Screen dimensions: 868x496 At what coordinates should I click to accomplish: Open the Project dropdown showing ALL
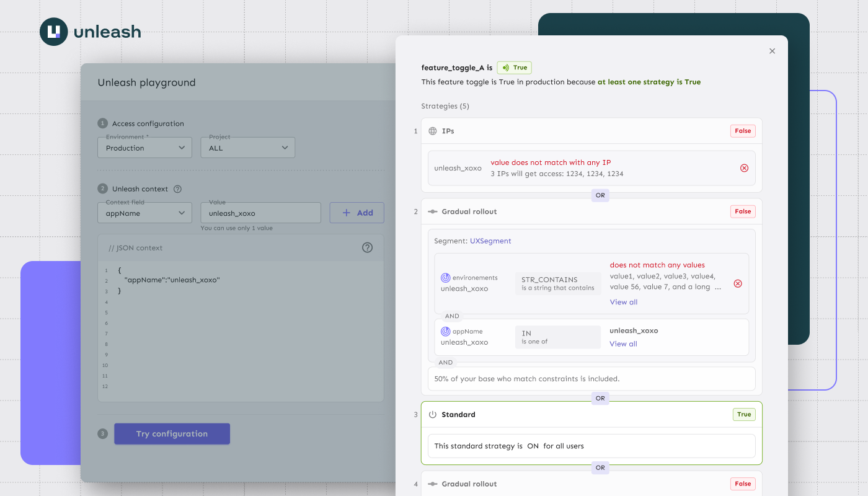(247, 148)
